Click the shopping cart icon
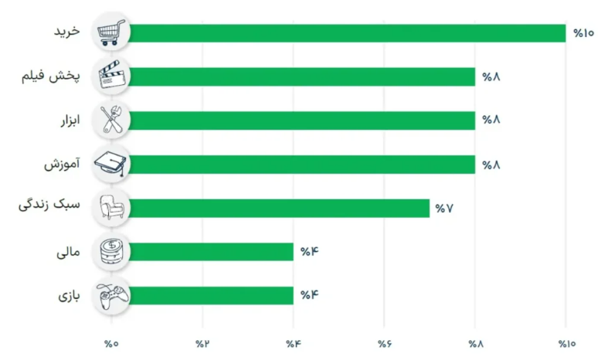Viewport: 598px width, 364px height. click(x=111, y=33)
